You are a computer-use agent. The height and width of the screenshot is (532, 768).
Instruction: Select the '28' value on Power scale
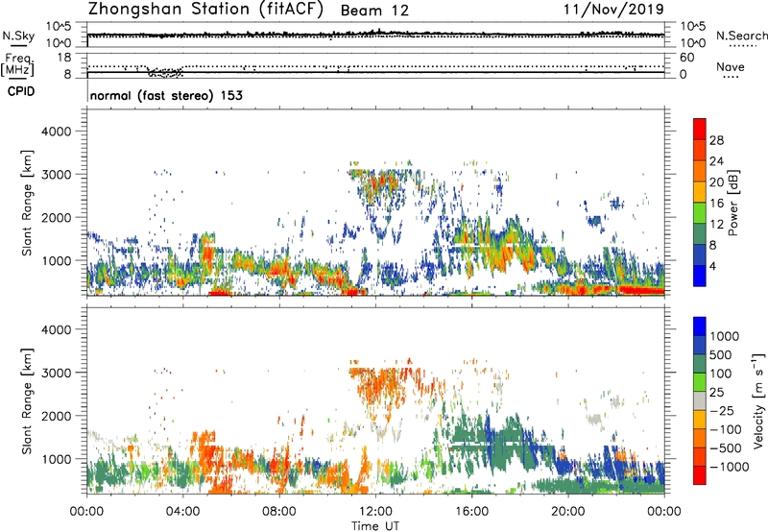716,140
